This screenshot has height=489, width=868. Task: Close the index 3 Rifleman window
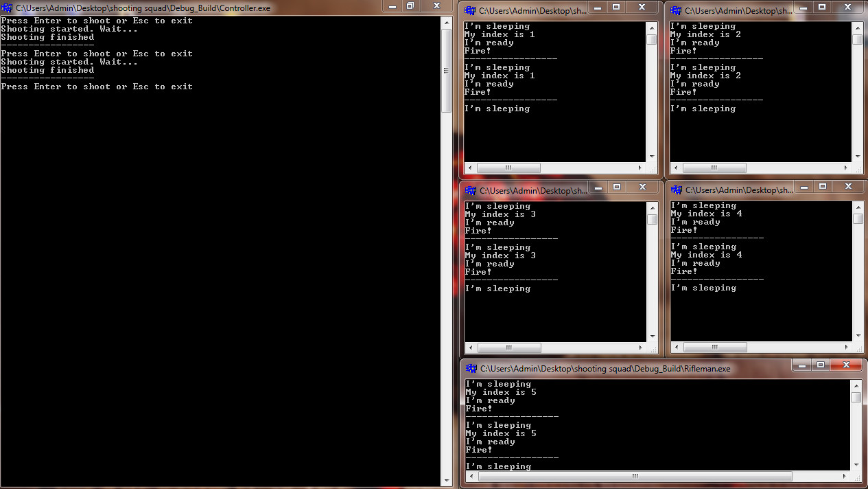tap(642, 187)
